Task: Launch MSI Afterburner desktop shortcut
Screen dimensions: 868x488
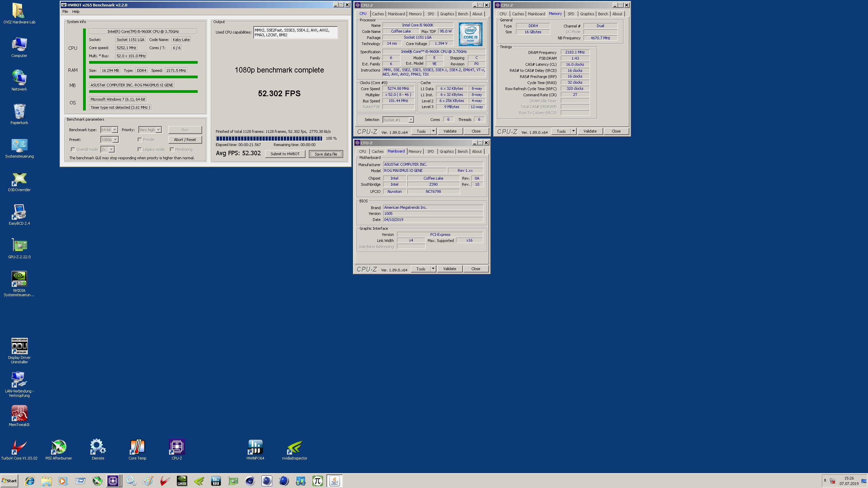Action: (59, 449)
